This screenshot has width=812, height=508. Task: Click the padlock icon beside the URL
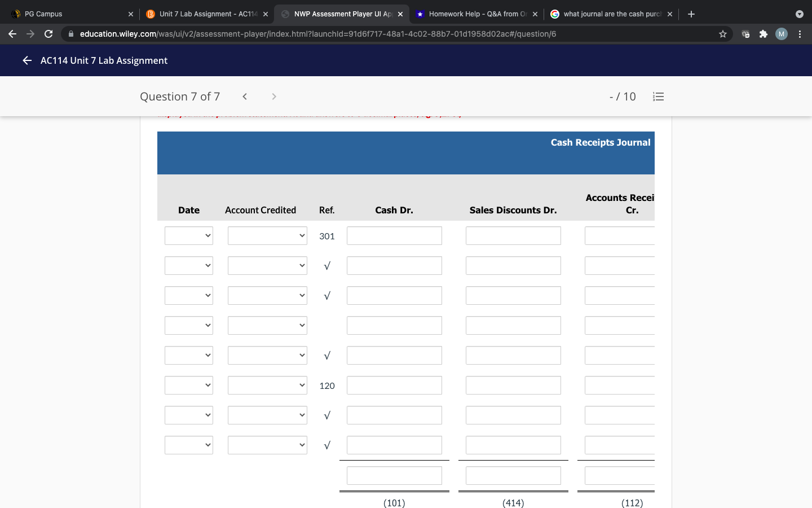click(x=71, y=34)
